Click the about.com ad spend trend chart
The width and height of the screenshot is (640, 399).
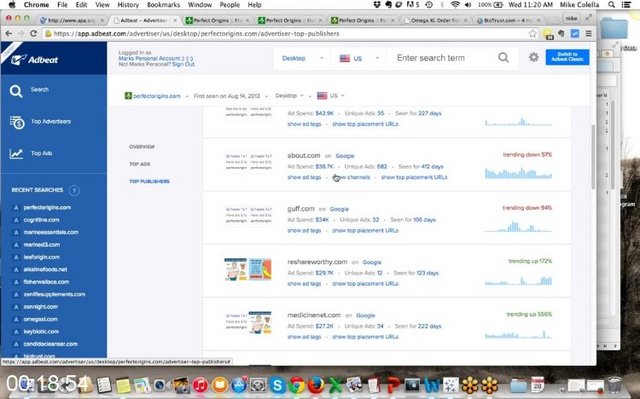(518, 173)
